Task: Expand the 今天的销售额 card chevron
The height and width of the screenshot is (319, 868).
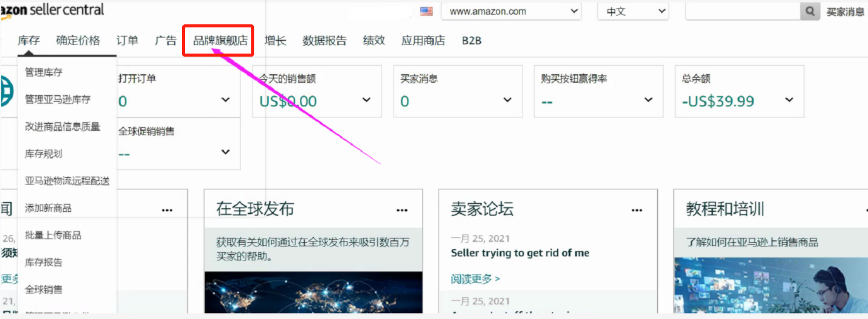Action: (366, 100)
